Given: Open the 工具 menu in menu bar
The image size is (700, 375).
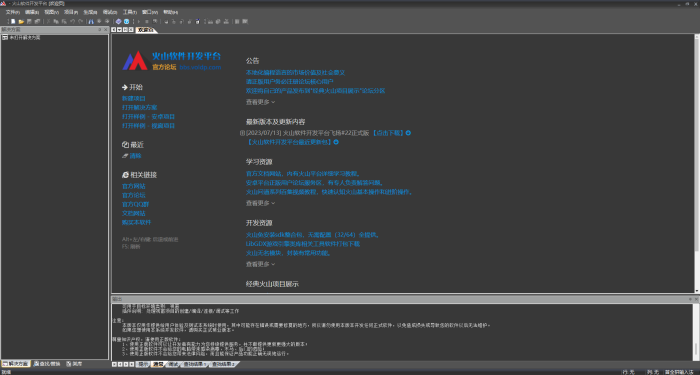Looking at the screenshot, I should 130,12.
